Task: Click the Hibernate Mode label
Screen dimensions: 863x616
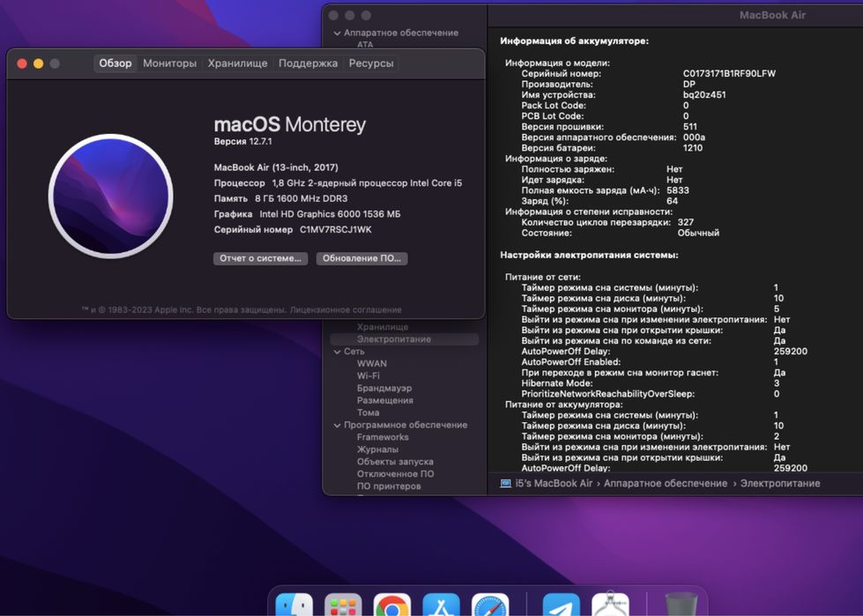Action: pyautogui.click(x=557, y=383)
